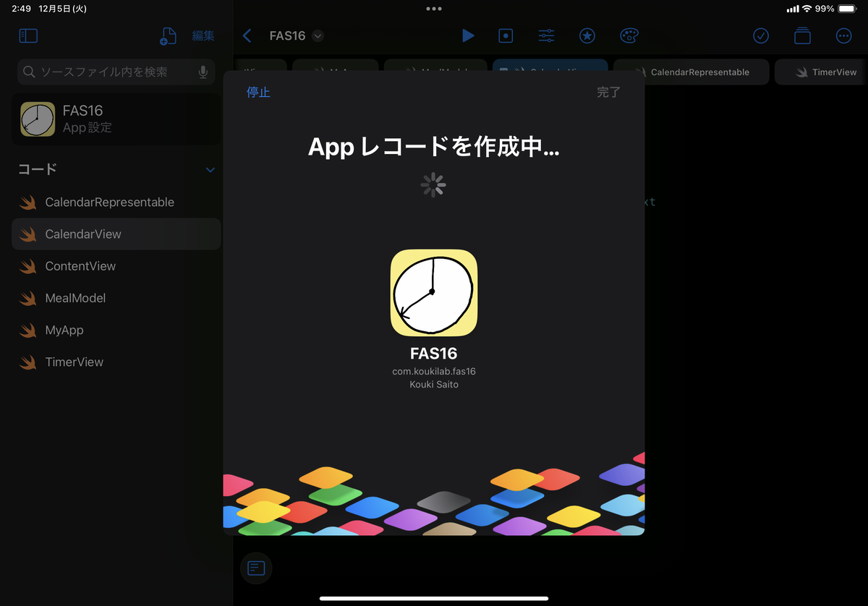868x606 pixels.
Task: Open the color palette icon
Action: pos(629,35)
